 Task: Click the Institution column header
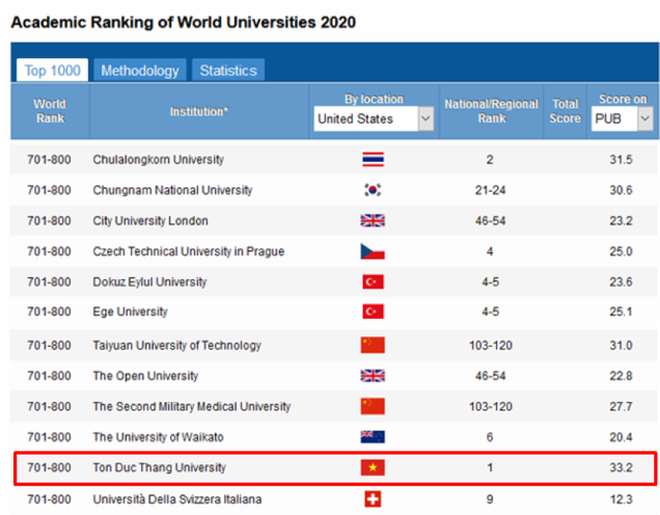click(x=199, y=111)
